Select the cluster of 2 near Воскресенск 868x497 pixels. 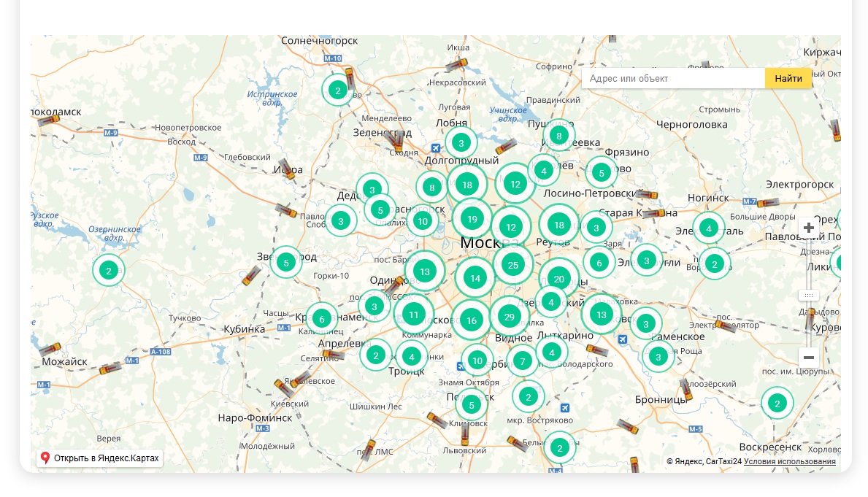click(x=777, y=404)
